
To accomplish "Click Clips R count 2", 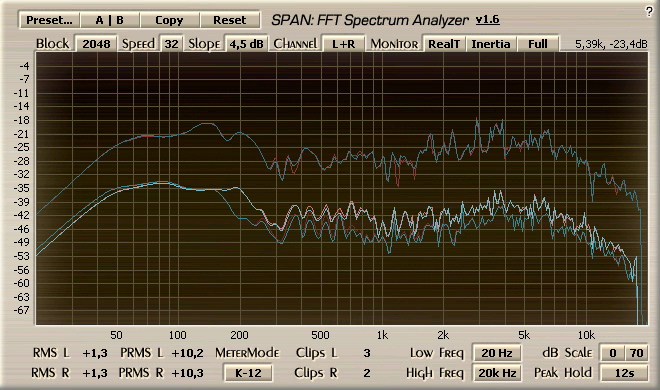I will point(367,373).
